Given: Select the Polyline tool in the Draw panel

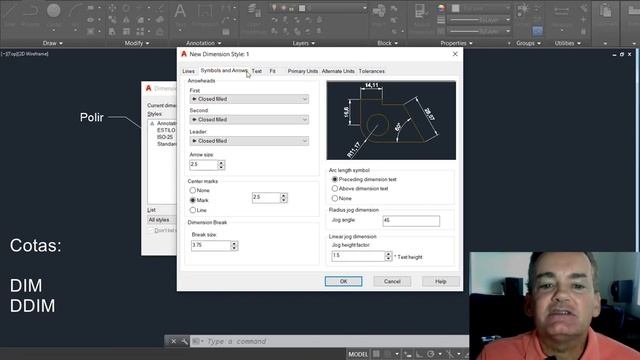Looking at the screenshot, I should click(x=30, y=11).
